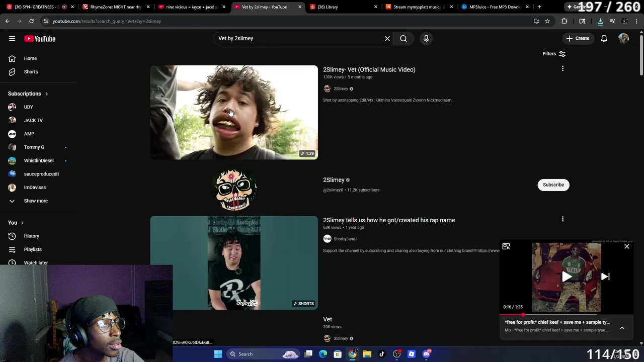Open options for 2Slimey- Vet video
644x362 pixels.
coord(562,68)
